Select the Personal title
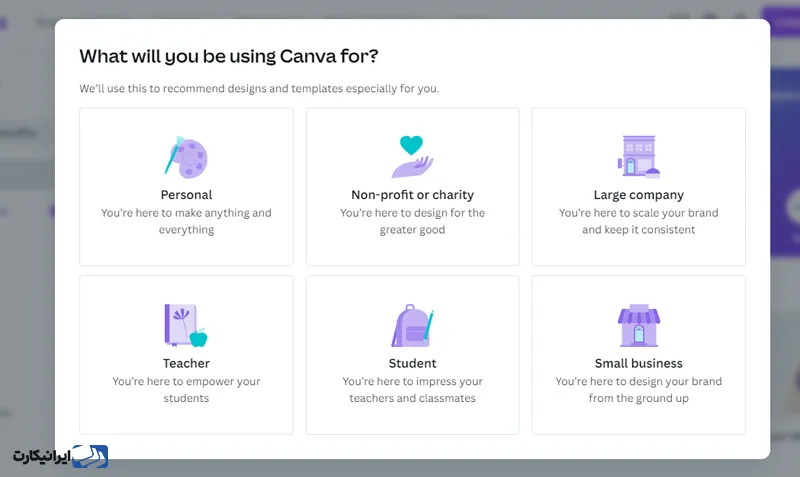 click(186, 195)
